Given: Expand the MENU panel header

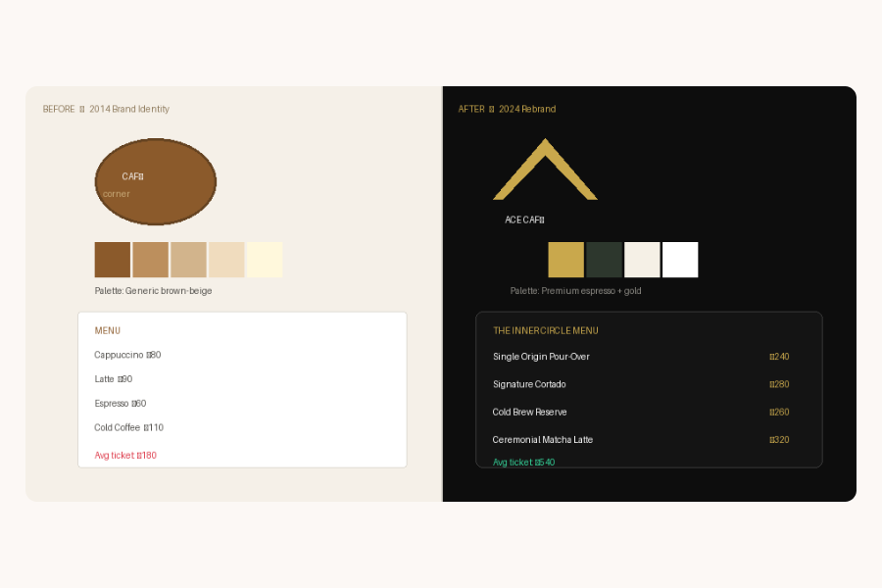Looking at the screenshot, I should pyautogui.click(x=107, y=330).
